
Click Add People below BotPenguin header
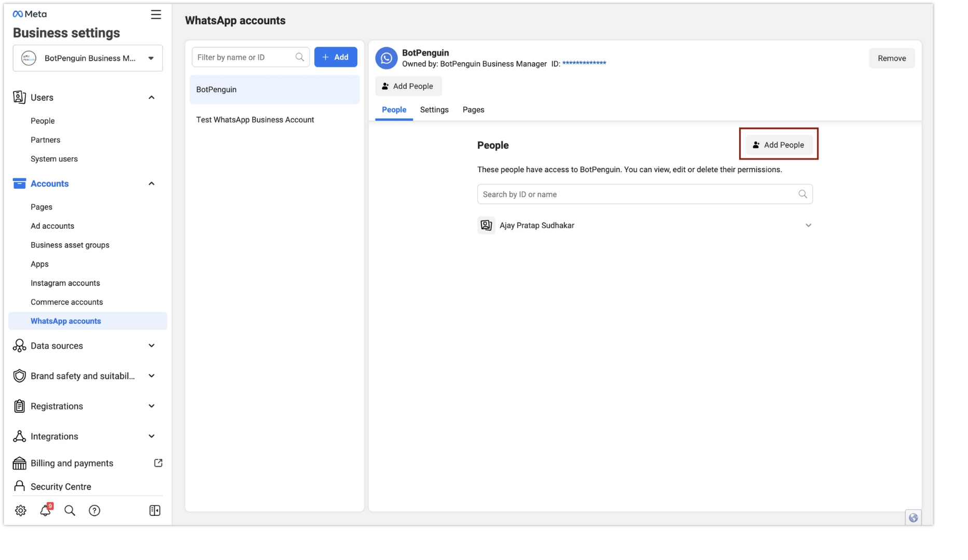coord(408,86)
